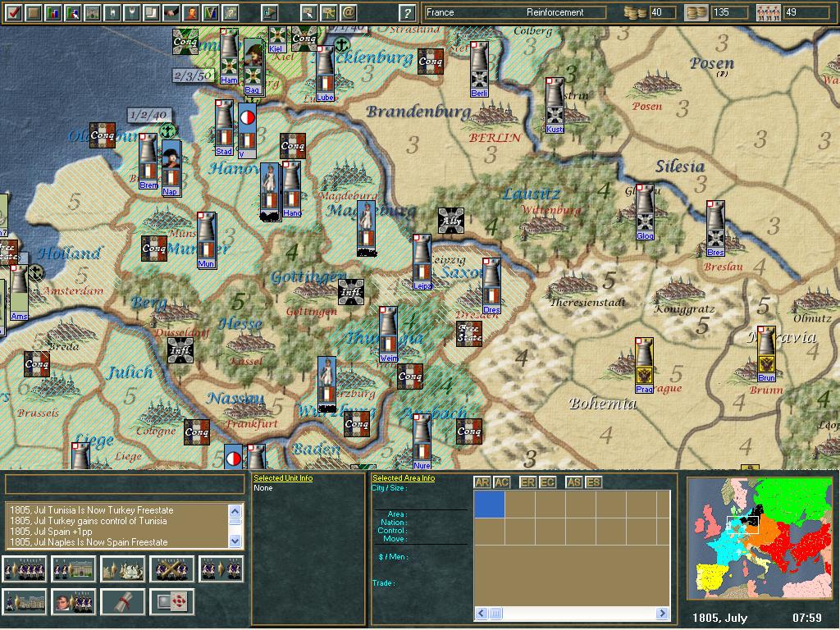
Task: Select the Prague fortress unit labeled Prag
Action: (x=644, y=365)
